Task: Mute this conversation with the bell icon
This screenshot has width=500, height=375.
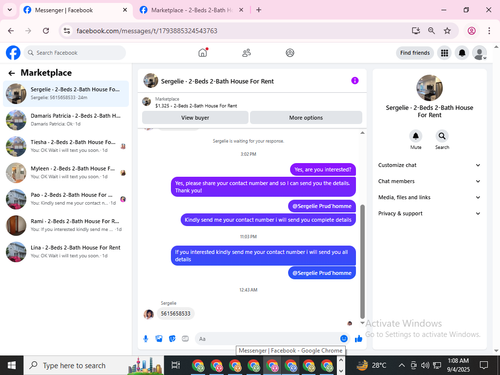Action: [416, 136]
